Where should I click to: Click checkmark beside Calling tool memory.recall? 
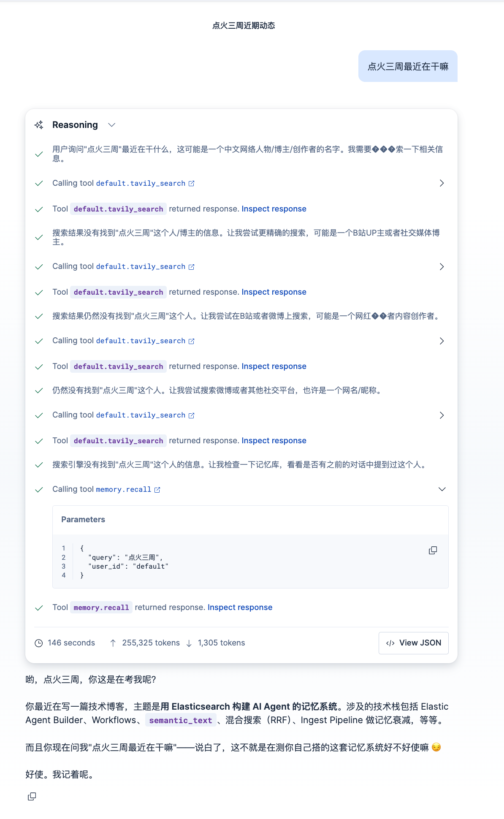pyautogui.click(x=39, y=490)
